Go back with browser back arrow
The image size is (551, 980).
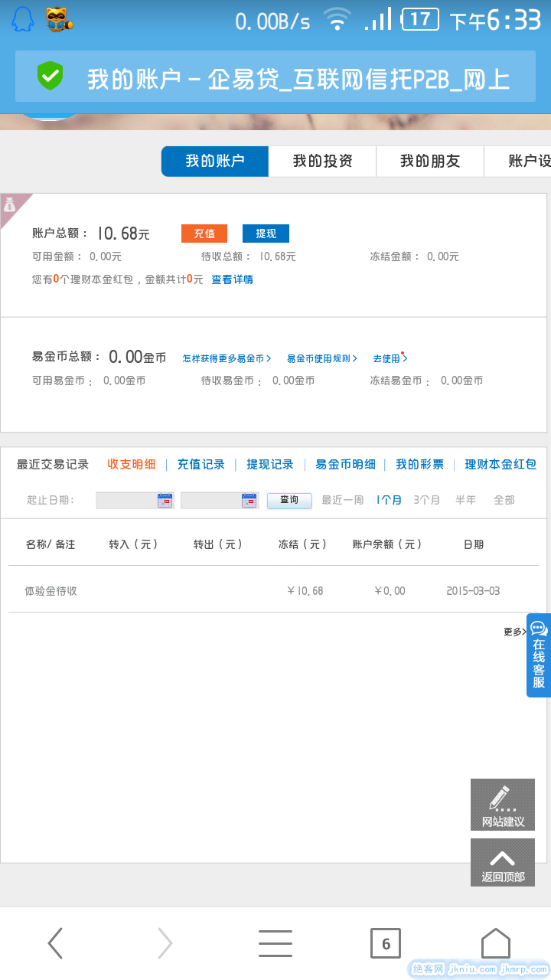click(55, 943)
